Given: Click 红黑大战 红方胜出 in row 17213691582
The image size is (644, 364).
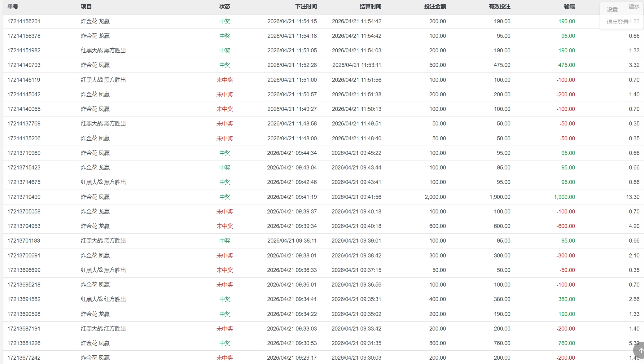Looking at the screenshot, I should pyautogui.click(x=103, y=299).
